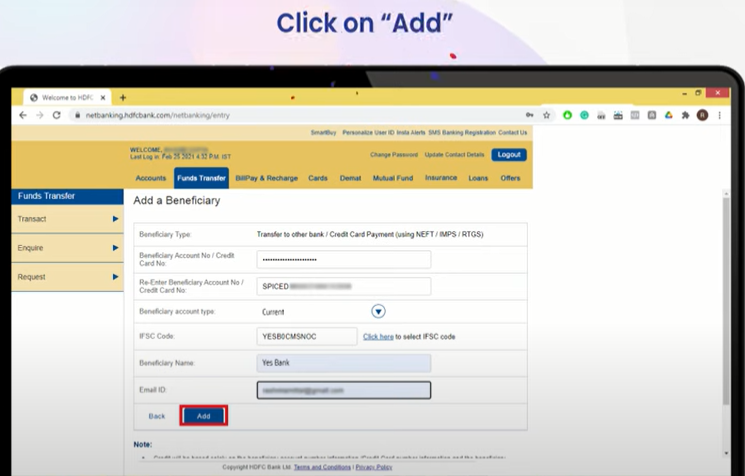The height and width of the screenshot is (476, 745).
Task: Bookmark page with the star icon
Action: point(546,115)
